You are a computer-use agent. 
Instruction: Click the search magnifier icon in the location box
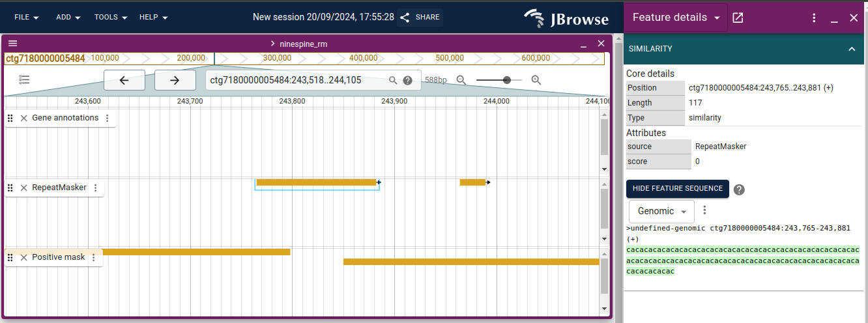(393, 80)
